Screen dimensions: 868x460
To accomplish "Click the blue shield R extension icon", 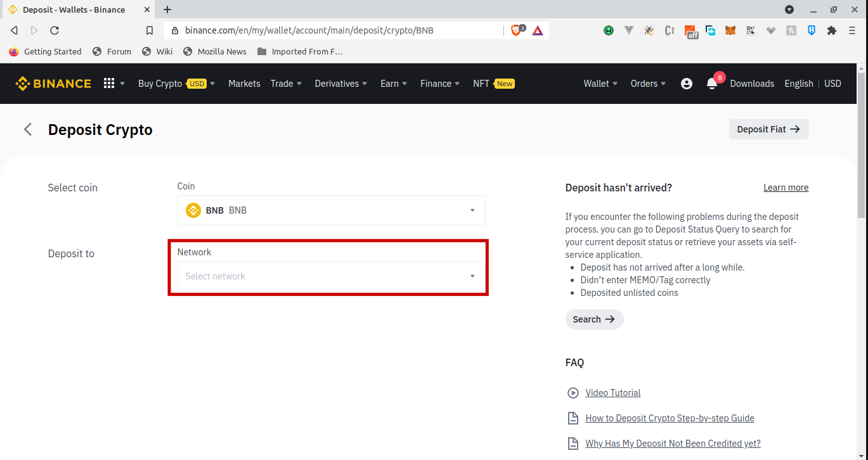I will coord(812,30).
